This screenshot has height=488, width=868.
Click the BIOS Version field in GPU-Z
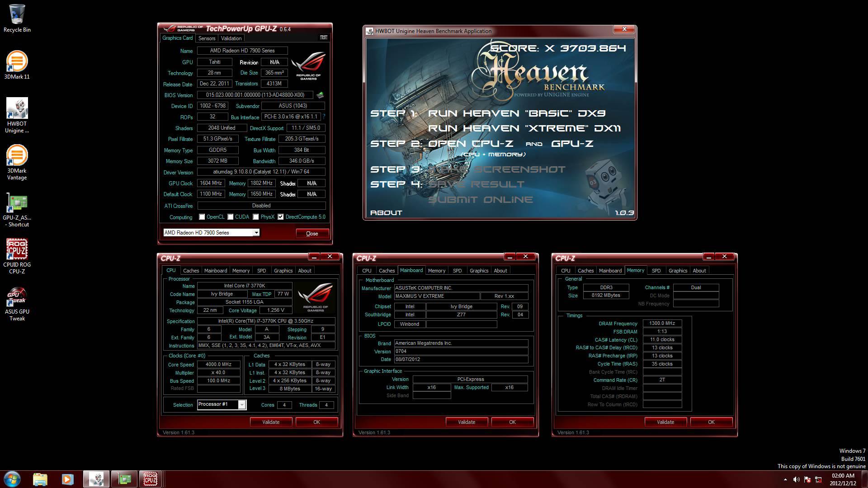click(x=255, y=95)
